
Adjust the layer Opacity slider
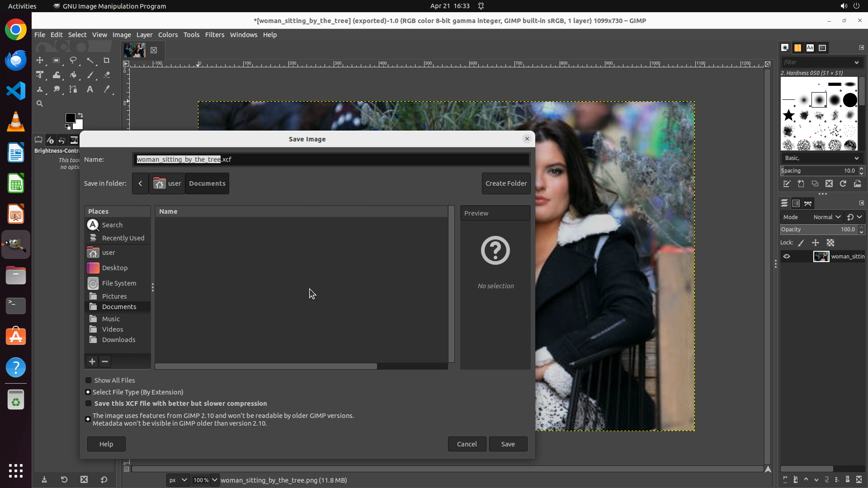pyautogui.click(x=817, y=230)
